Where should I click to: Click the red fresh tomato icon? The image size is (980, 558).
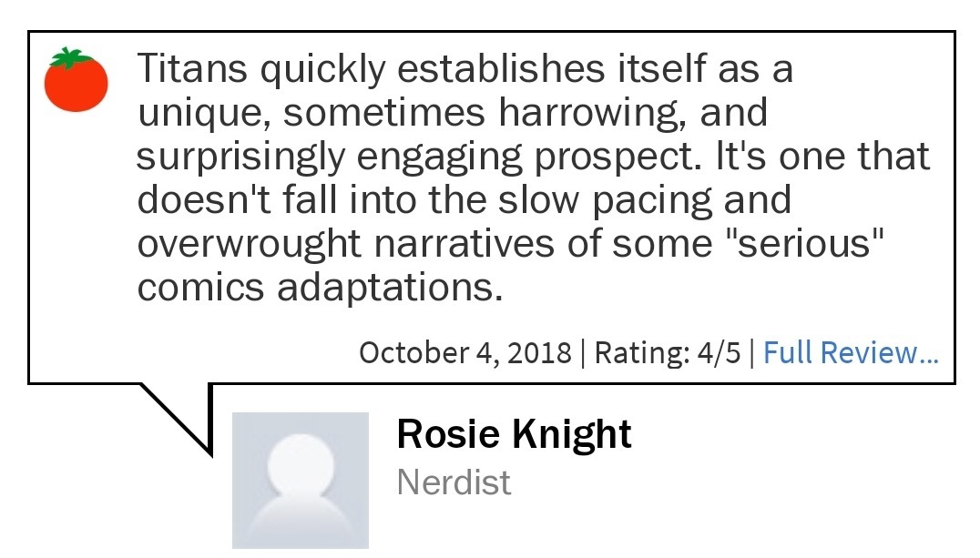coord(77,81)
